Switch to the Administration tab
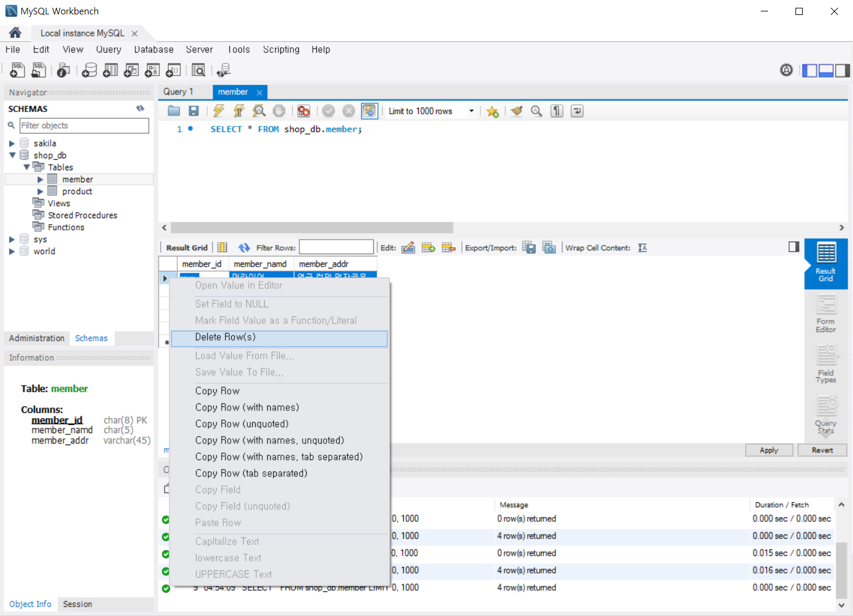853x616 pixels. 37,338
